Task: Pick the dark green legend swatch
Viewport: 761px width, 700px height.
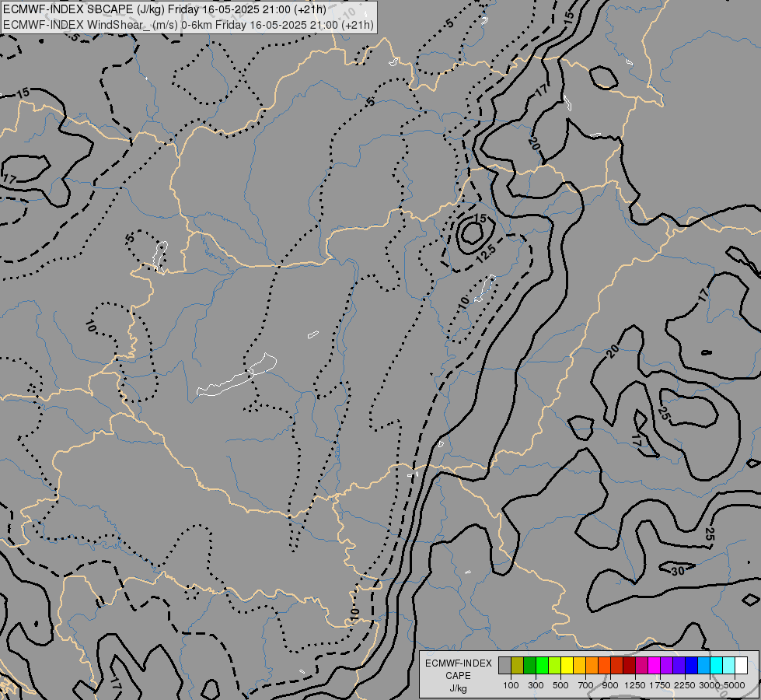Action: (x=529, y=665)
